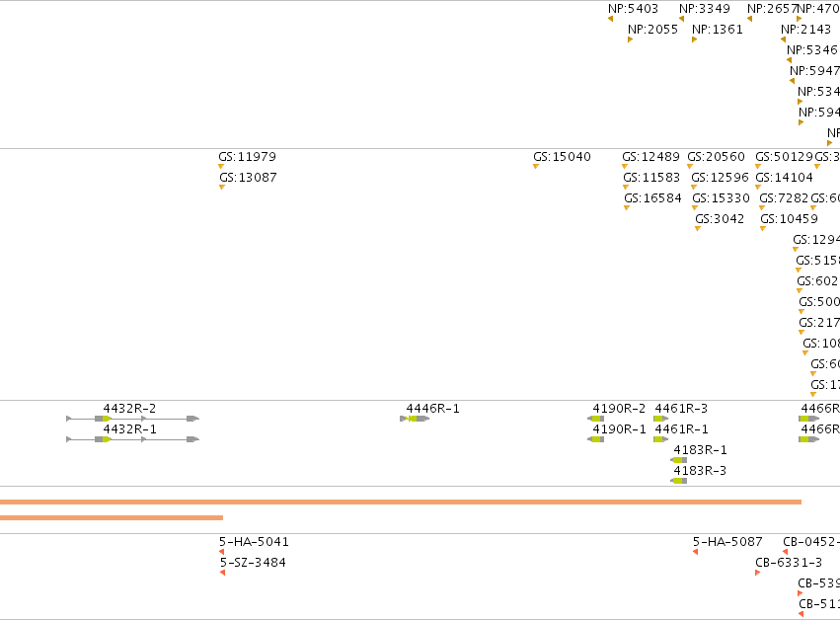The height and width of the screenshot is (620, 840).
Task: Click the red triangle under 5-SZ-3484
Action: pos(222,573)
